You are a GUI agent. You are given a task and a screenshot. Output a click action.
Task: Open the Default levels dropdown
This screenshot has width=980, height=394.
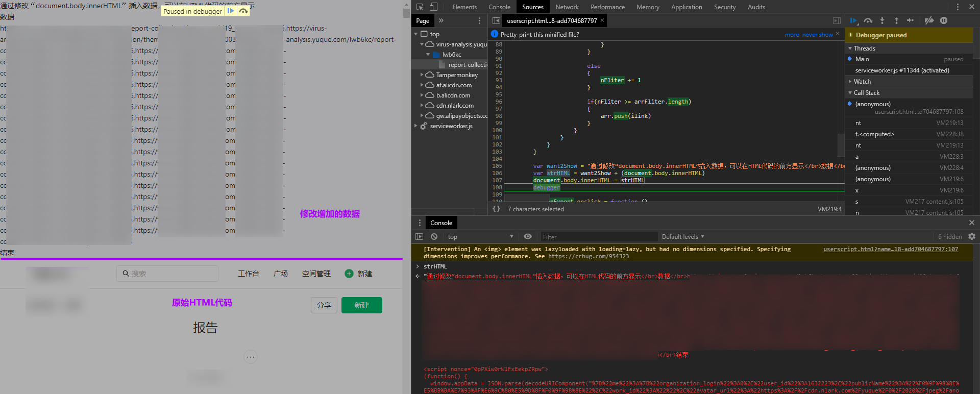pyautogui.click(x=683, y=236)
